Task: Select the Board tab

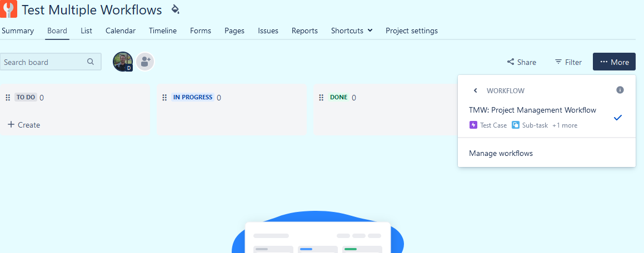Action: tap(57, 31)
